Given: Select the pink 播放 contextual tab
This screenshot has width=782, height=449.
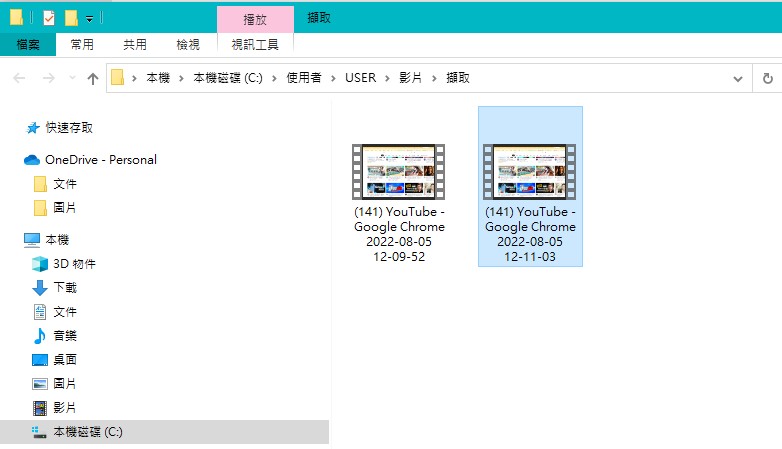Looking at the screenshot, I should point(255,19).
